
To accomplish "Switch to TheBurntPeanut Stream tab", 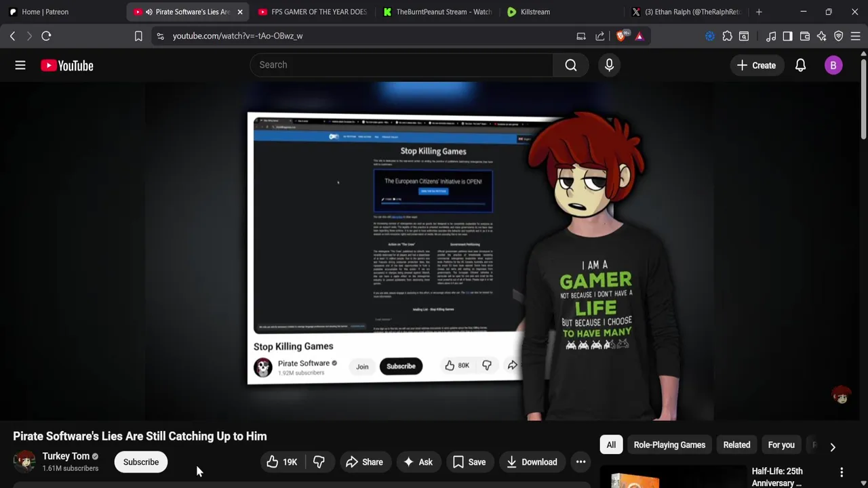I will click(x=437, y=12).
